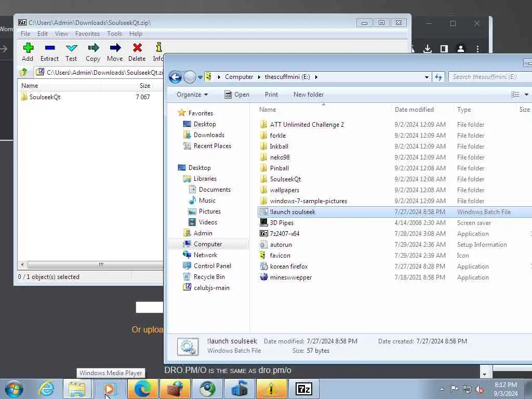Click the Test icon in 7-Zip
This screenshot has width=532, height=399.
[x=71, y=48]
